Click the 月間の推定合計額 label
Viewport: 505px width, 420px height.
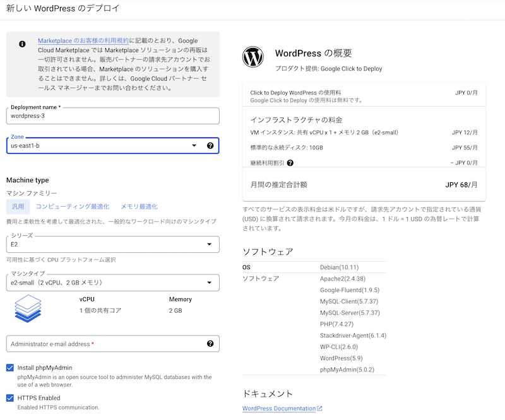click(278, 185)
